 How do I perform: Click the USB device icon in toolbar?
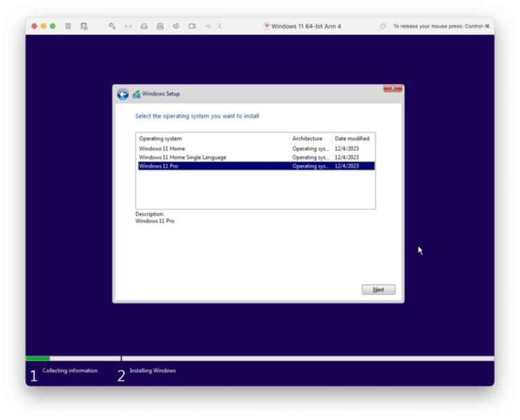pos(208,26)
